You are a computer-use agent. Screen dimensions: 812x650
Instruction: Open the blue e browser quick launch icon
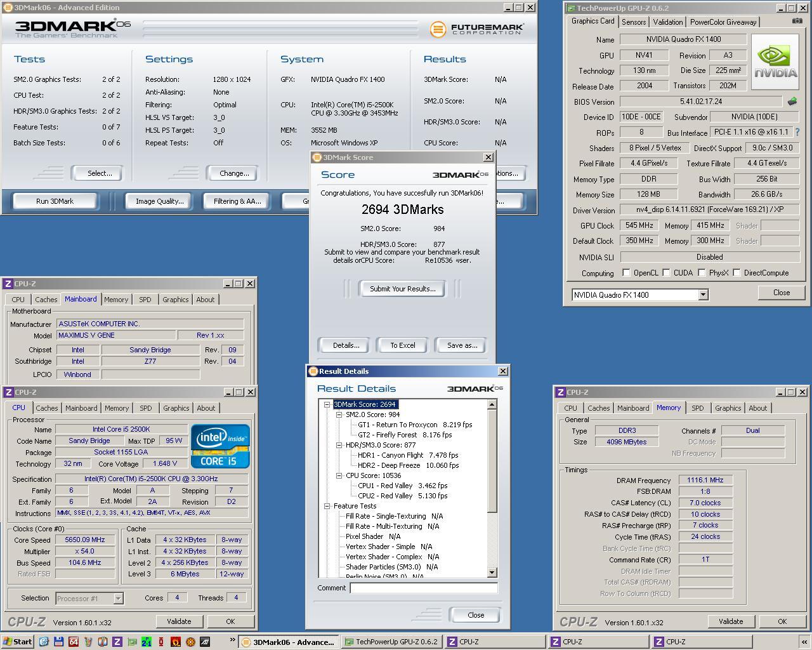pyautogui.click(x=44, y=642)
